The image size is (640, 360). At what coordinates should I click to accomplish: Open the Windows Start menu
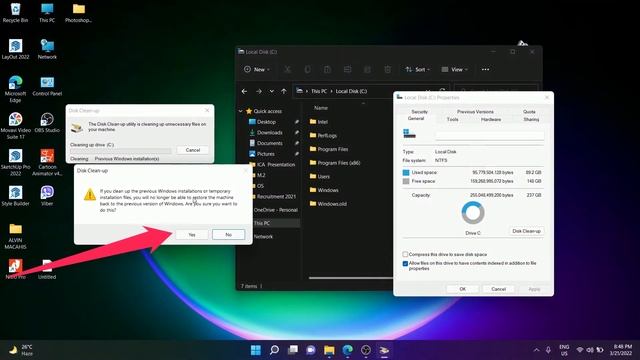(x=256, y=350)
